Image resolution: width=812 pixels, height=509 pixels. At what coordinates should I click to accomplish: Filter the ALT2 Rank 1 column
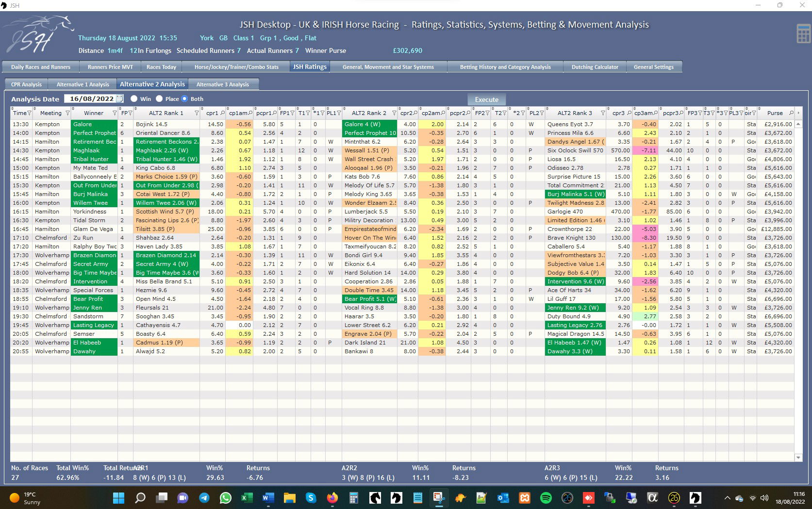(197, 113)
